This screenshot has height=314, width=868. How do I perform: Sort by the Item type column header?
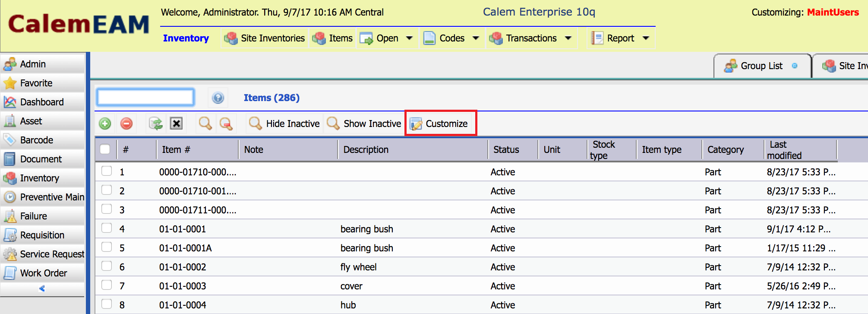click(x=669, y=150)
